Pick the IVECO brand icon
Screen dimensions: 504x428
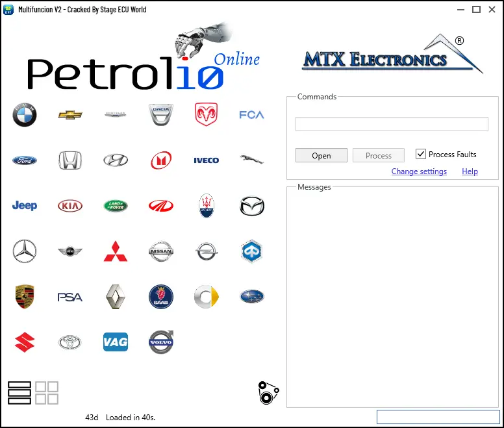(x=206, y=160)
